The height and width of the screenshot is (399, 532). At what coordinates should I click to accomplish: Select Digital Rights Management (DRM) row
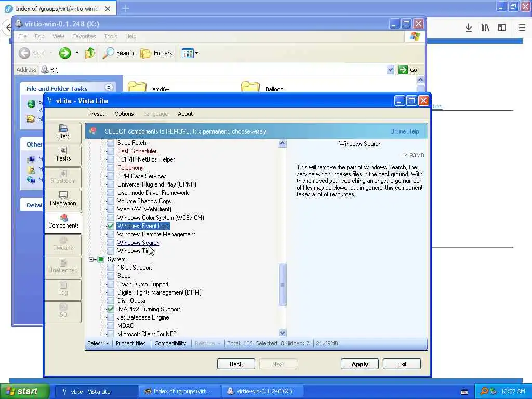[x=159, y=292]
